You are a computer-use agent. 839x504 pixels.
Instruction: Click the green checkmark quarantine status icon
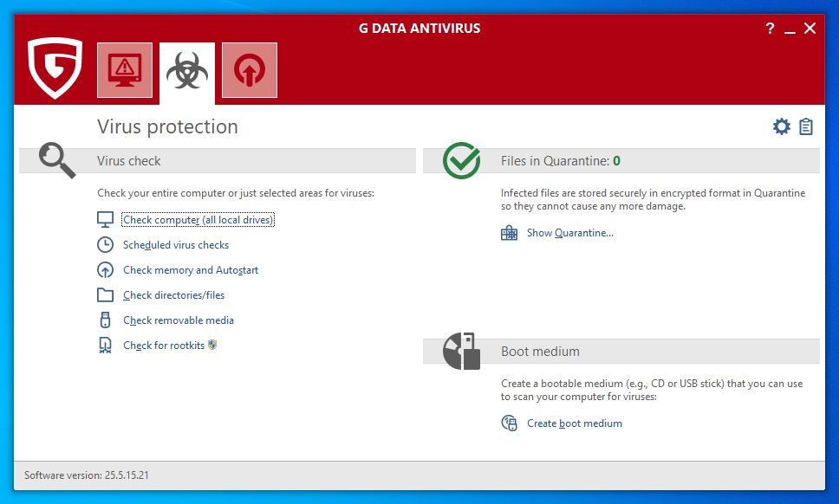coord(461,160)
